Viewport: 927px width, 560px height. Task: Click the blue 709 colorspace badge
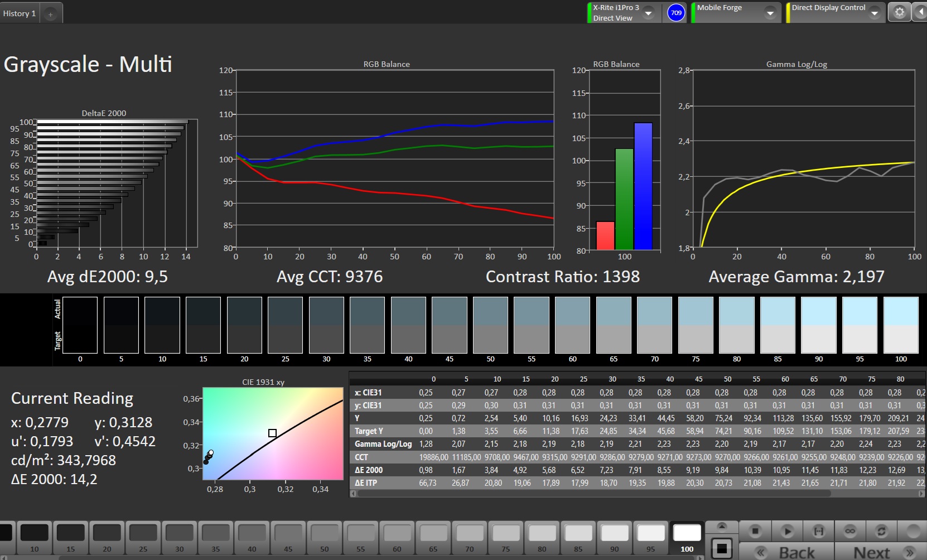[x=676, y=13]
